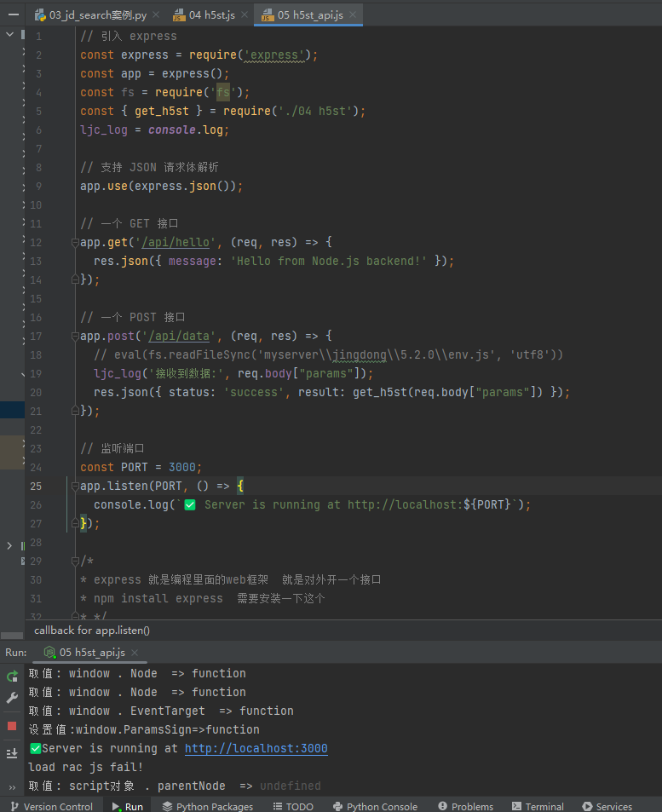662x812 pixels.
Task: Open the Python Console tool window
Action: tap(375, 806)
